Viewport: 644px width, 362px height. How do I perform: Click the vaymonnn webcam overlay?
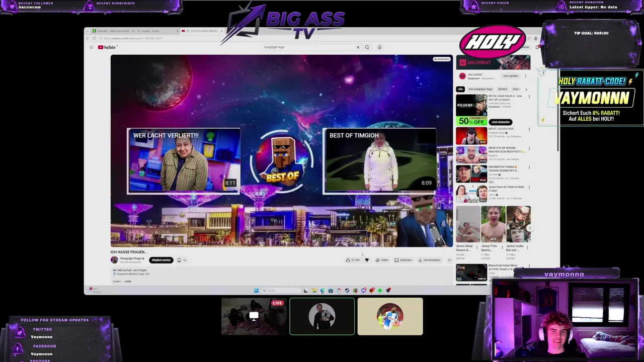tap(565, 319)
